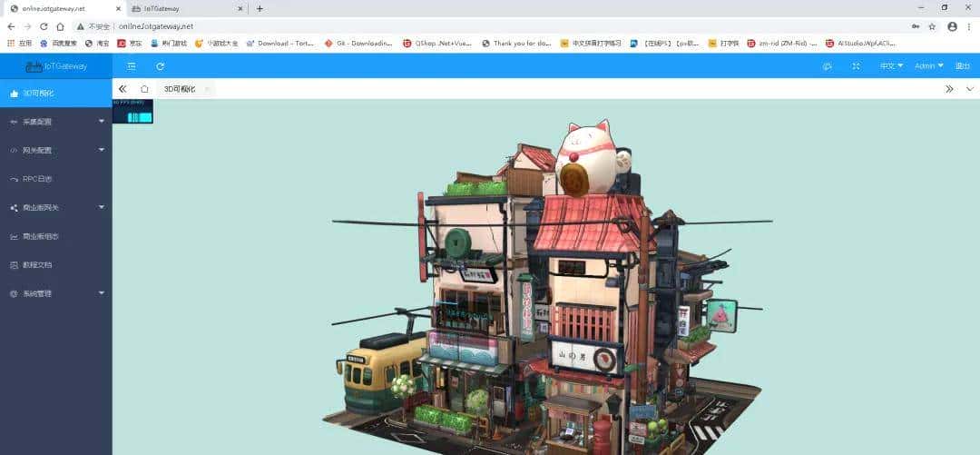
Task: Click the not-secure warning icon
Action: click(x=81, y=26)
